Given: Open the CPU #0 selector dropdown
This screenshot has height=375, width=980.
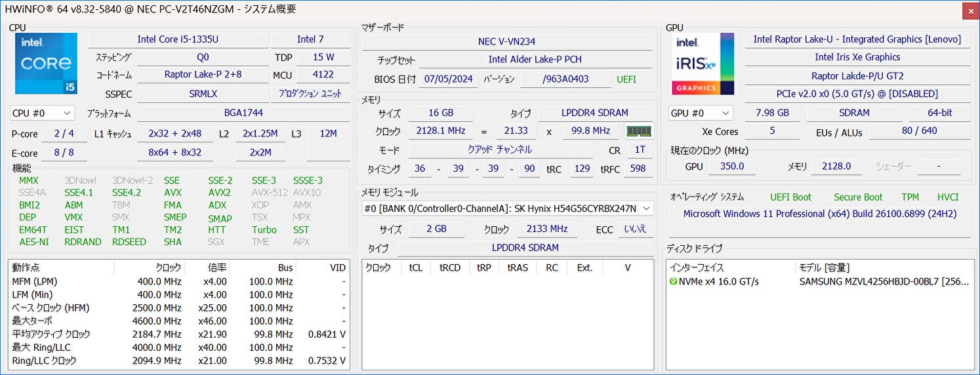Looking at the screenshot, I should click(42, 113).
